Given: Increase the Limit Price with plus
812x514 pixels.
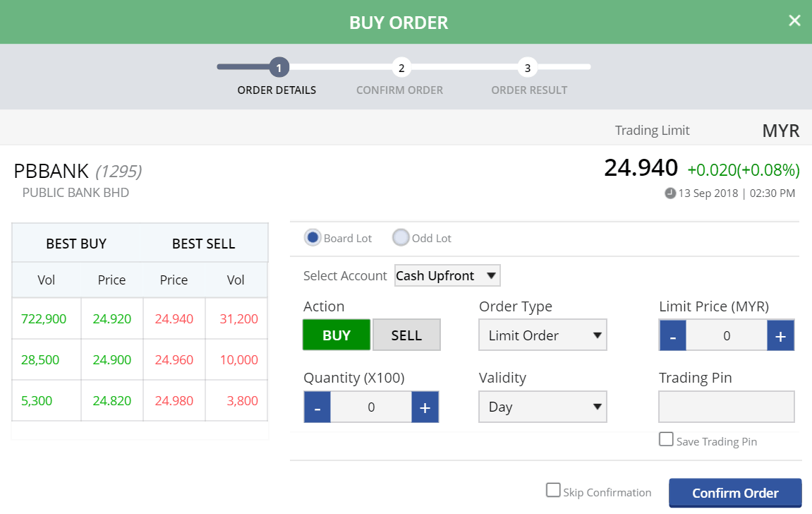Looking at the screenshot, I should click(x=780, y=336).
